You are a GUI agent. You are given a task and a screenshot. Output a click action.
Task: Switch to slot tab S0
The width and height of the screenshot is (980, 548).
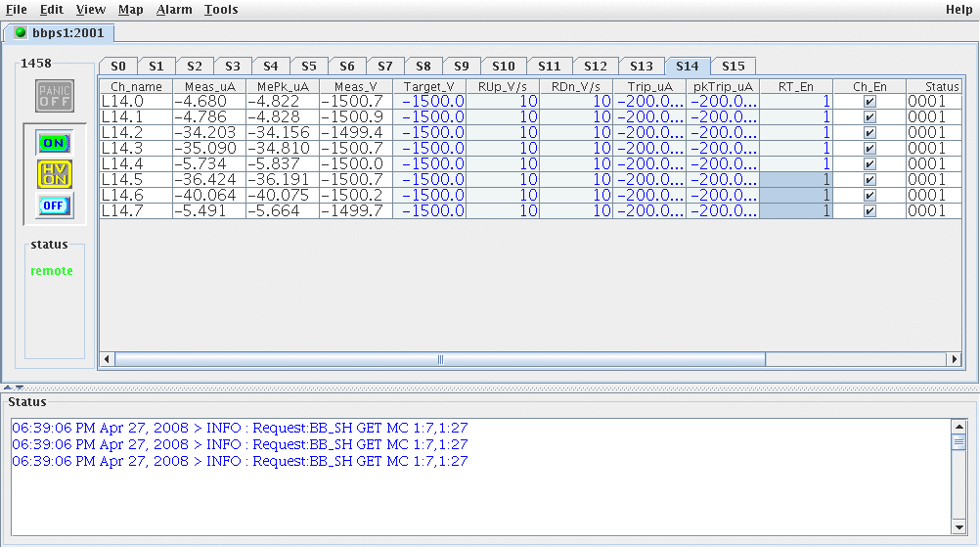pos(118,66)
